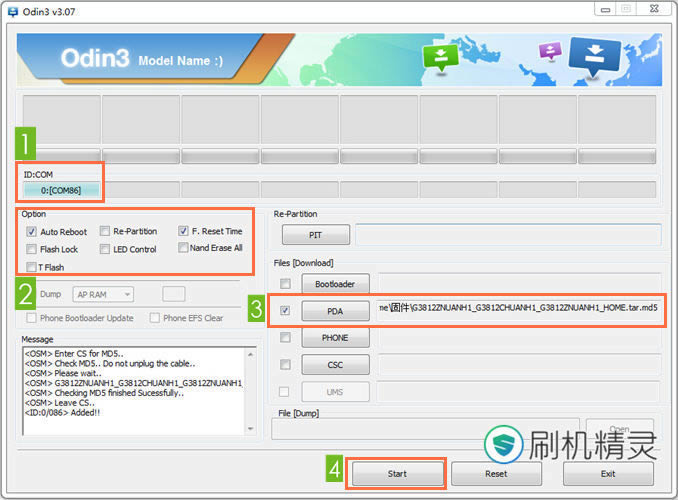
Task: Disable the Auto Reboot checkbox
Action: (32, 232)
